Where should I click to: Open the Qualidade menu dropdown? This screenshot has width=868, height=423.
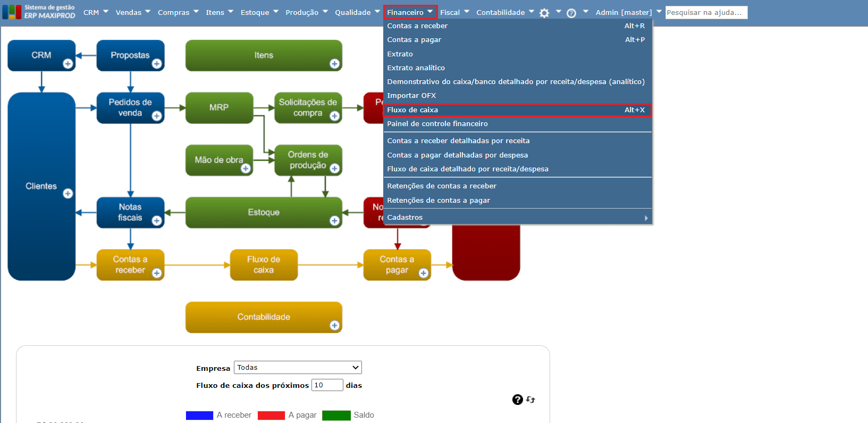pos(357,12)
